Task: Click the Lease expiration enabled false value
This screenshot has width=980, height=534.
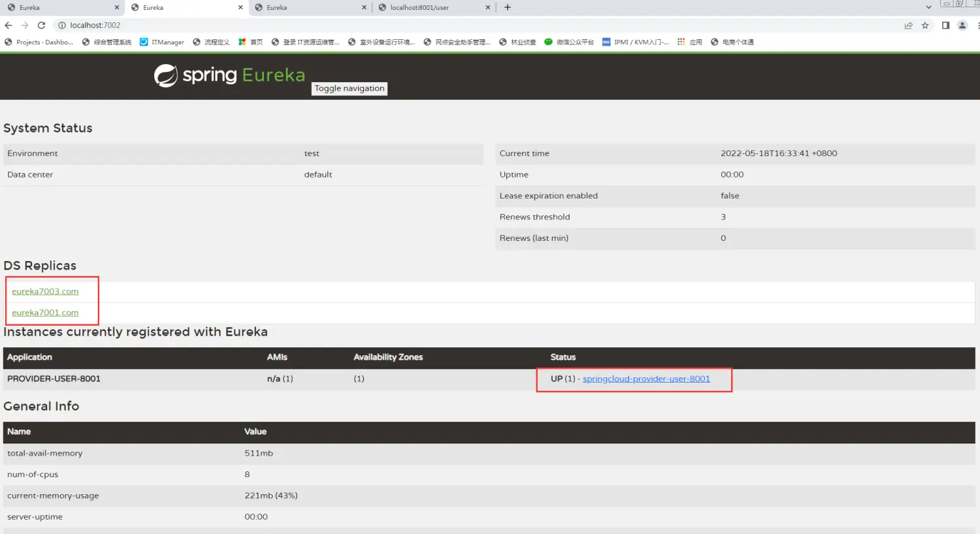Action: [730, 196]
